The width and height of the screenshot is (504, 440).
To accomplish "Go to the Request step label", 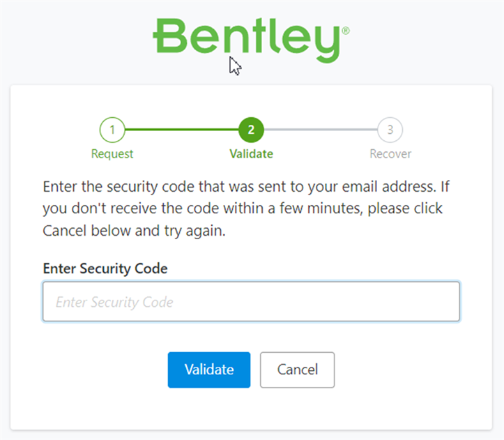I will pyautogui.click(x=112, y=153).
